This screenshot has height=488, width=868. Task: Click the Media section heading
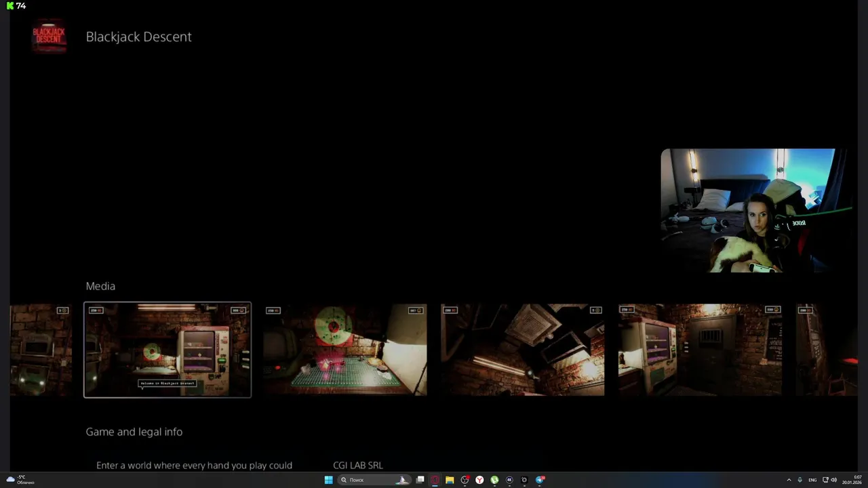[100, 286]
